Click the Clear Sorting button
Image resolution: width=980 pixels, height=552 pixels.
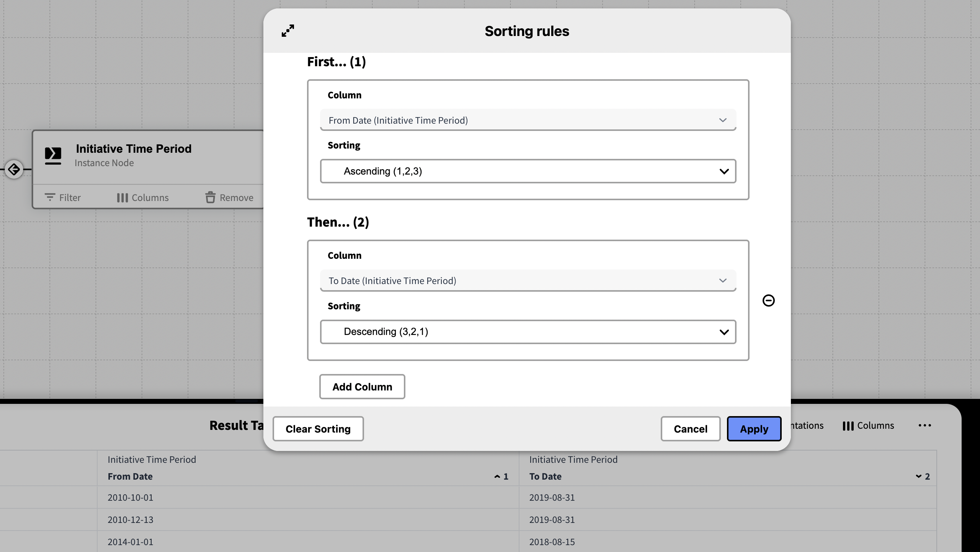point(318,429)
